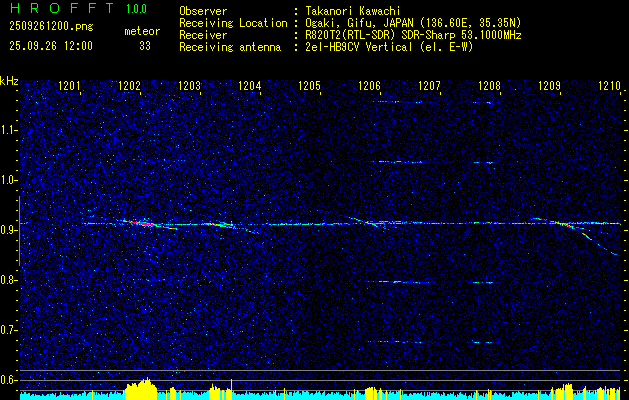The height and width of the screenshot is (400, 629).
Task: Click the 0.7 kHz axis label
Action: click(x=8, y=330)
